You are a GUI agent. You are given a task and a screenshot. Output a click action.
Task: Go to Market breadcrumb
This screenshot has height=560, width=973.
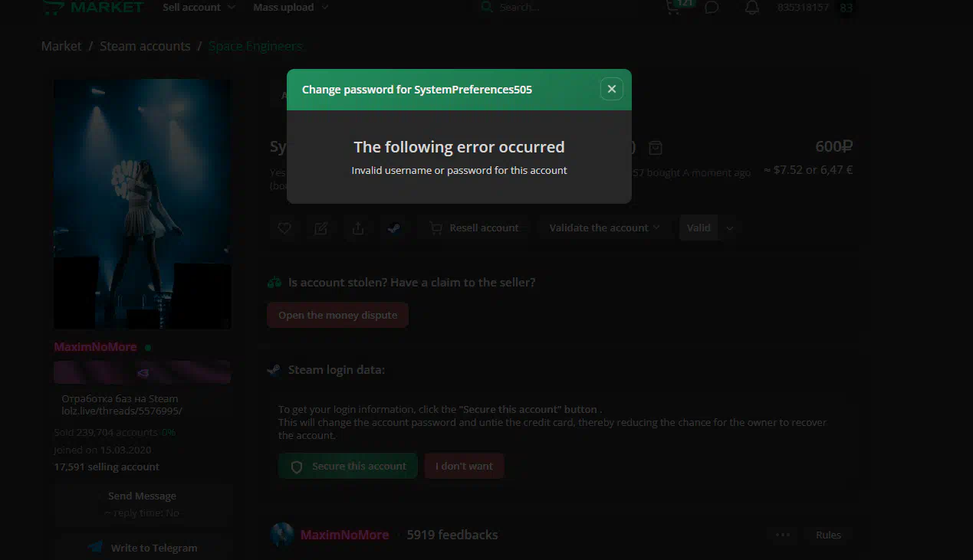[61, 46]
